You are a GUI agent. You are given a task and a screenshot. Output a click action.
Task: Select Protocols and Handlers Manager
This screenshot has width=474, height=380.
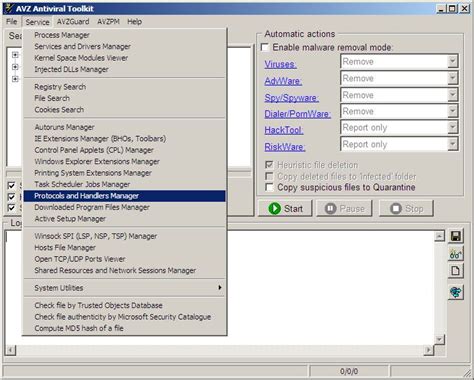coord(125,196)
